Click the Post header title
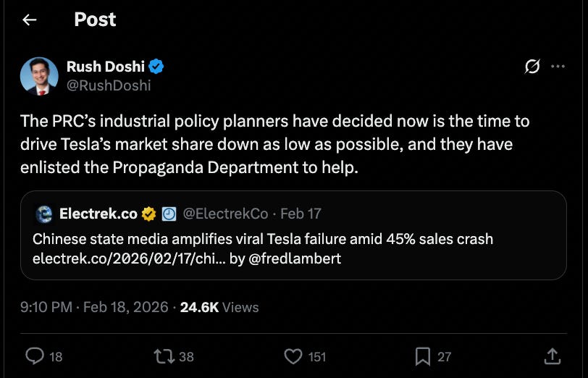Viewport: 588px width, 378px height. (95, 20)
